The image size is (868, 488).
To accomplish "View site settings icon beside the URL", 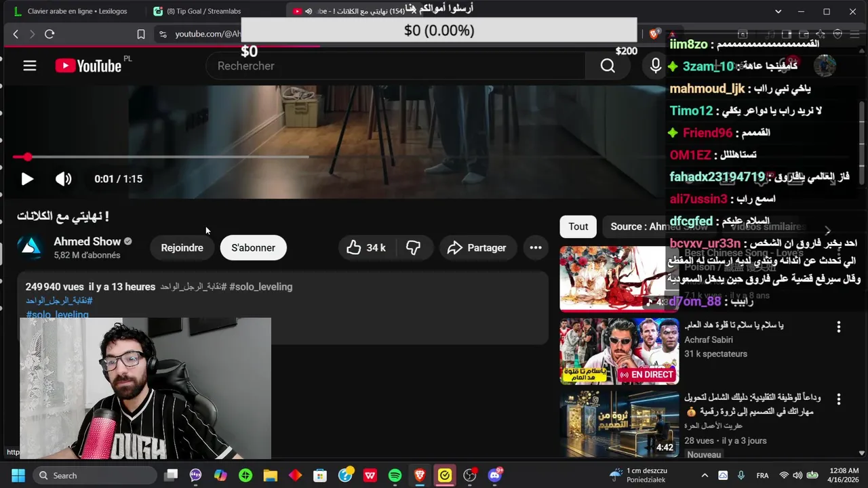I will tap(162, 34).
